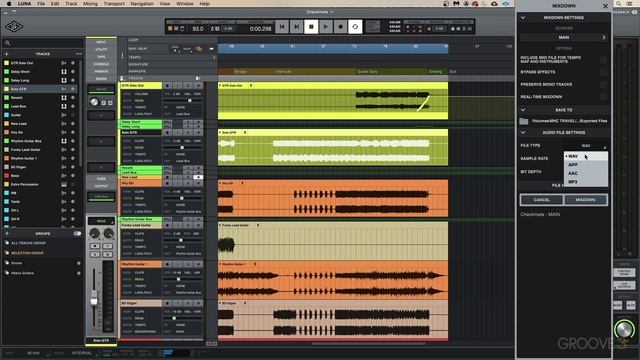Screen dimensions: 640x360
Task: Enable the Bypass Effects checkbox
Action: (603, 72)
